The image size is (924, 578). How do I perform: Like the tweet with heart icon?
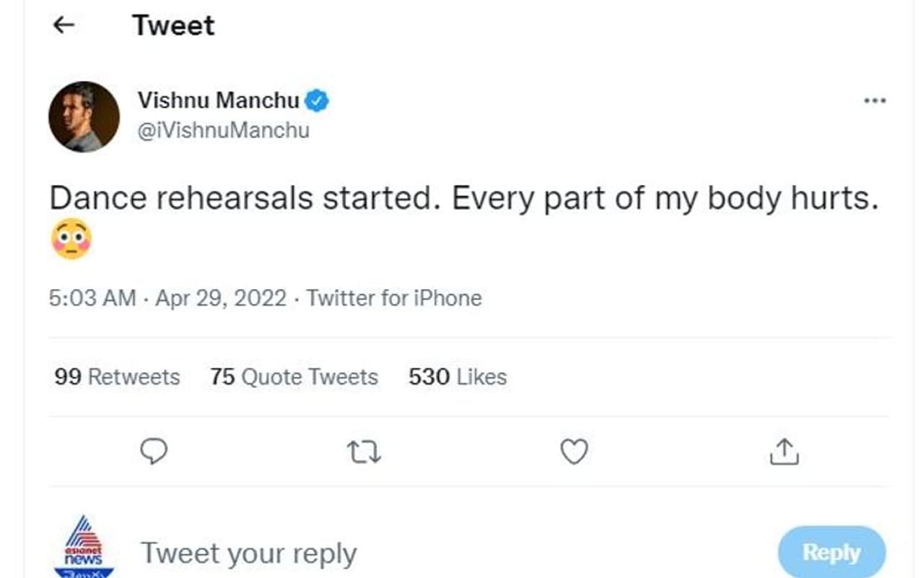click(x=574, y=452)
